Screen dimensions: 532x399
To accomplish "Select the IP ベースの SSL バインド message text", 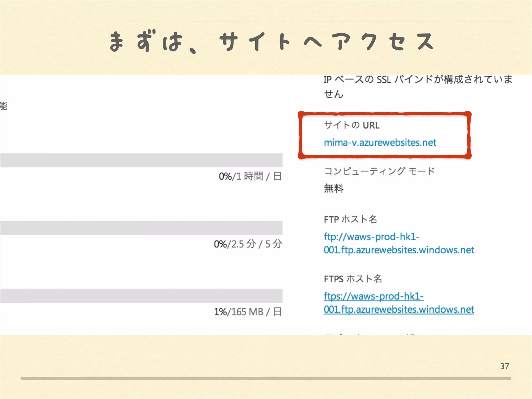I will pos(418,86).
